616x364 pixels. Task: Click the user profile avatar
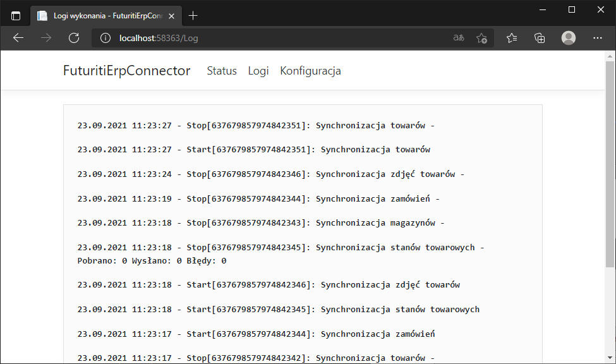coord(569,38)
